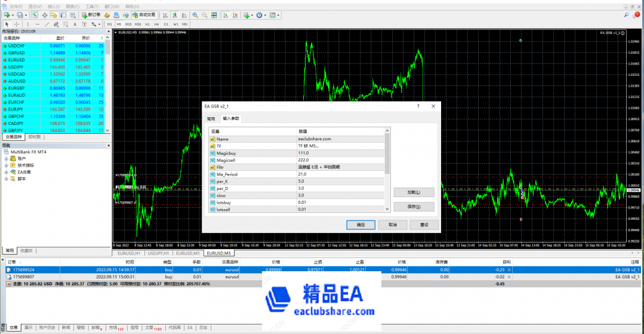Viewport: 644px width, 334px height.
Task: Expand the EA交易 node in Navigator
Action: coord(7,172)
